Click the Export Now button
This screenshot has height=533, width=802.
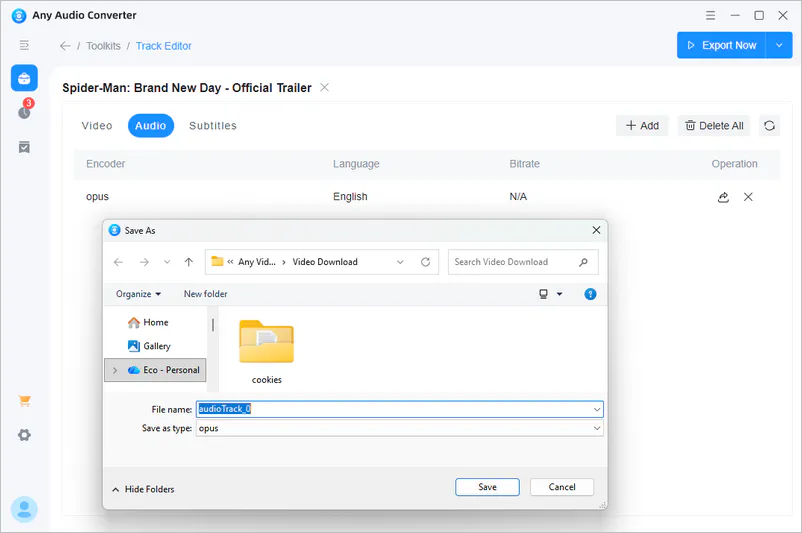pyautogui.click(x=721, y=45)
